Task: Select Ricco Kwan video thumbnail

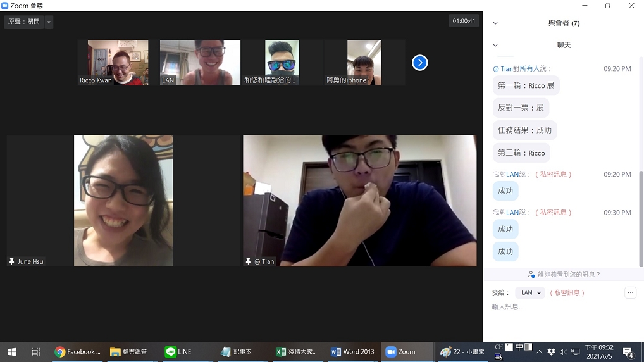Action: pos(118,63)
